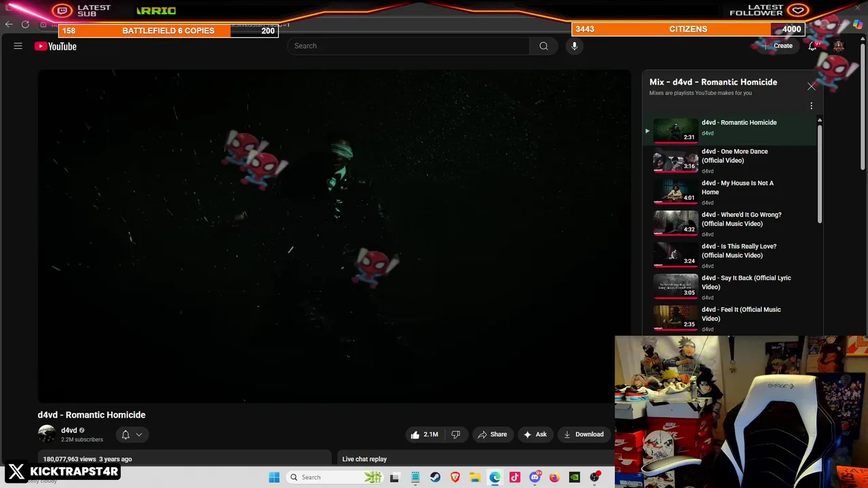Go to YouTube home via logo

[56, 46]
